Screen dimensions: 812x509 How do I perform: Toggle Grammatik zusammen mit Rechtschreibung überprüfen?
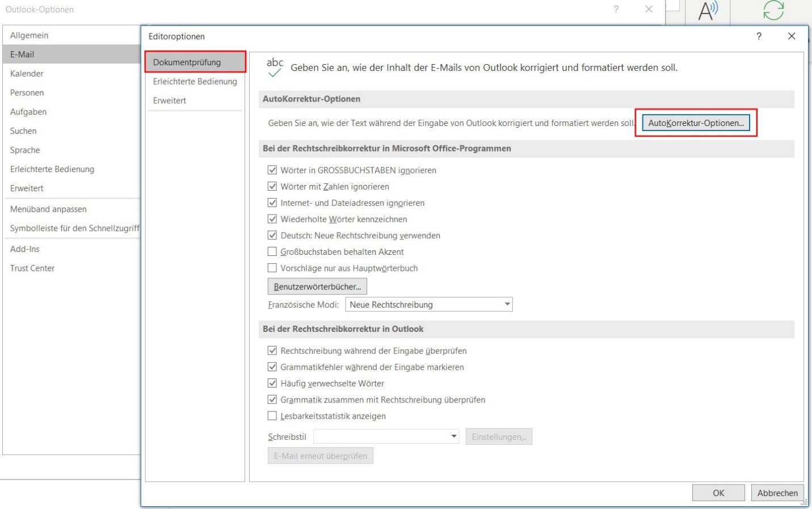(272, 399)
